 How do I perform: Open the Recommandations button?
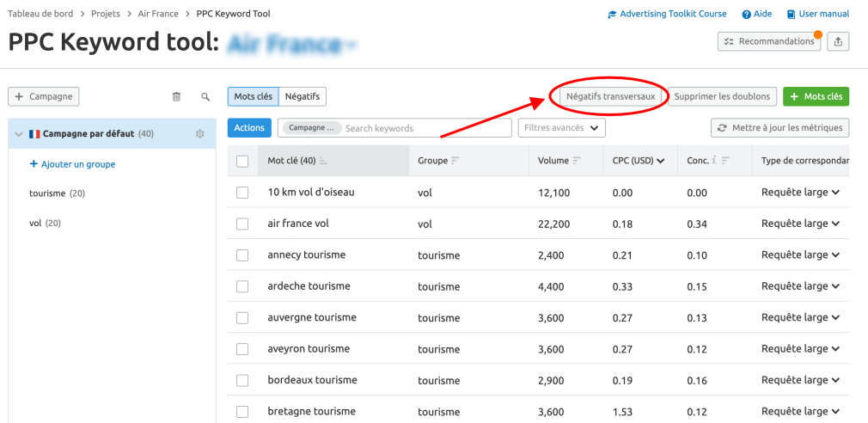(769, 41)
